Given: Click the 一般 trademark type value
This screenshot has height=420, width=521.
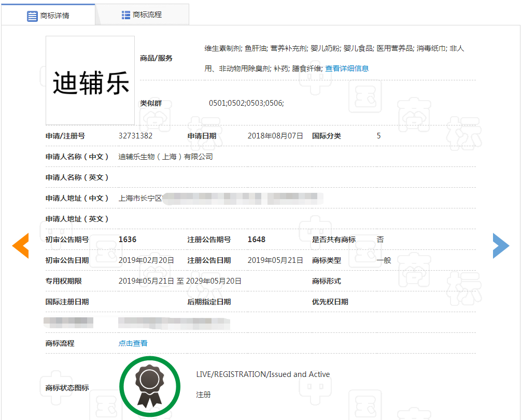Looking at the screenshot, I should 384,260.
